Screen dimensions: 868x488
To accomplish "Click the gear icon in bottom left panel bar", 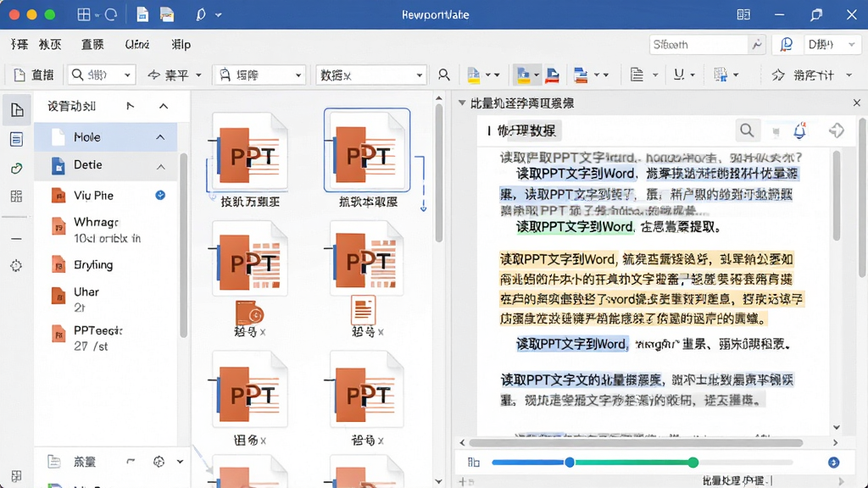I will [x=159, y=462].
